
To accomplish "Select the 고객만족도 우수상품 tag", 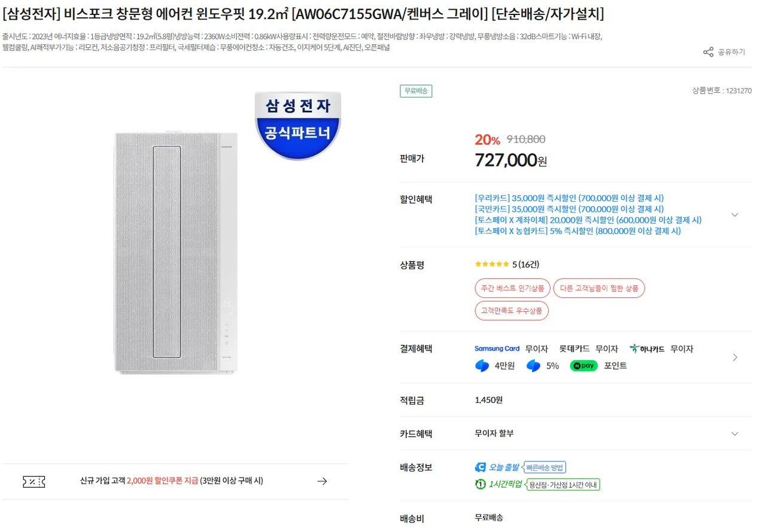I will 512,311.
